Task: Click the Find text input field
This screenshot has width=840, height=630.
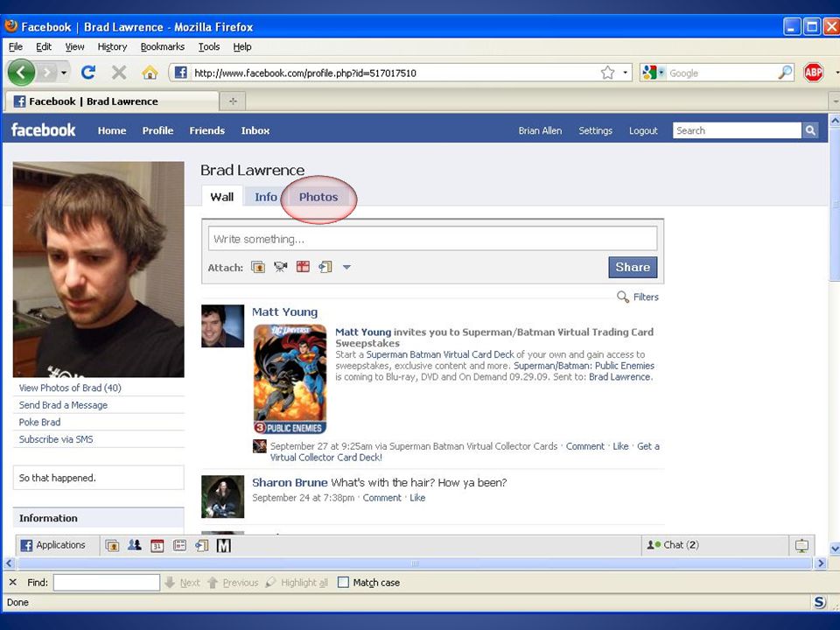Action: coord(107,583)
